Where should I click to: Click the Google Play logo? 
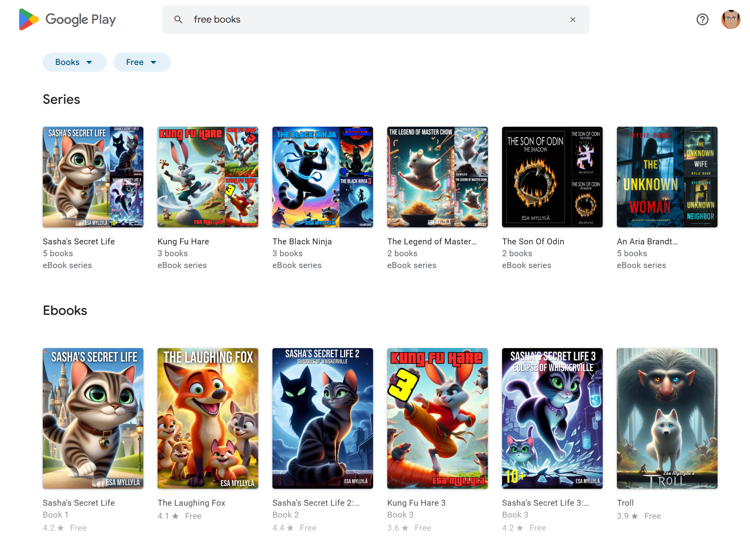tap(67, 19)
